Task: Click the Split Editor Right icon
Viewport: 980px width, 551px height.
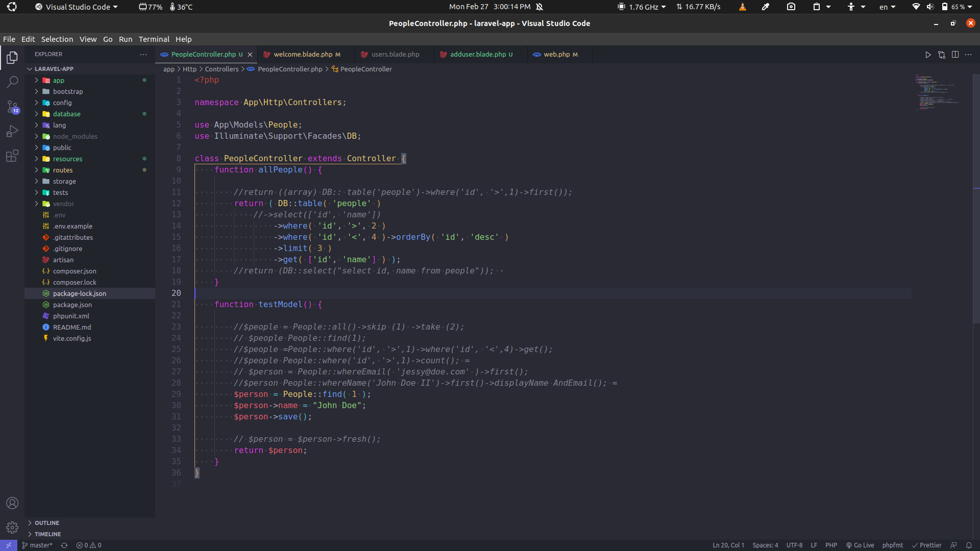Action: point(955,55)
